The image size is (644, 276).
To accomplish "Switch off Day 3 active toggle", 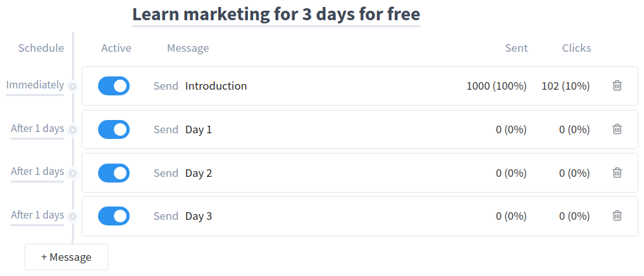I will [114, 216].
